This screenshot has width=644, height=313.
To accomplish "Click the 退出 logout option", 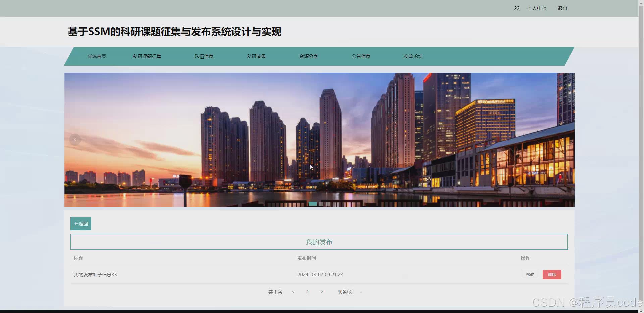I will [x=562, y=8].
